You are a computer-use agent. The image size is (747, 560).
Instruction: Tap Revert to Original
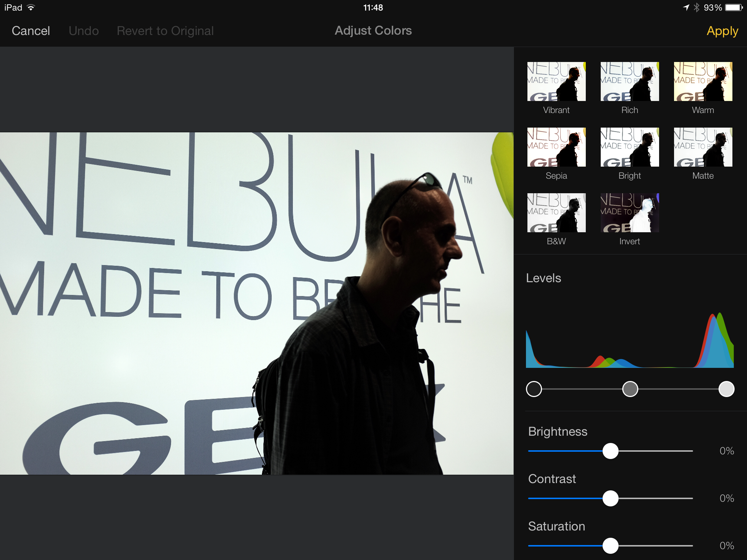coord(165,31)
